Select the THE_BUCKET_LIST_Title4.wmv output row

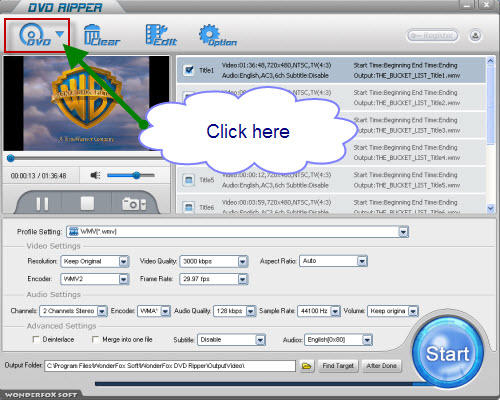click(407, 158)
